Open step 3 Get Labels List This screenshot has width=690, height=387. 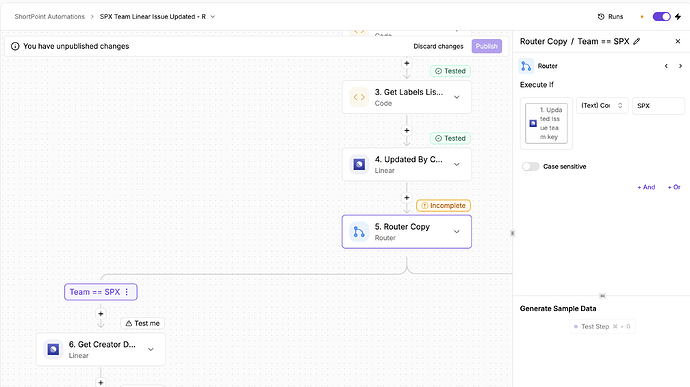tap(407, 97)
